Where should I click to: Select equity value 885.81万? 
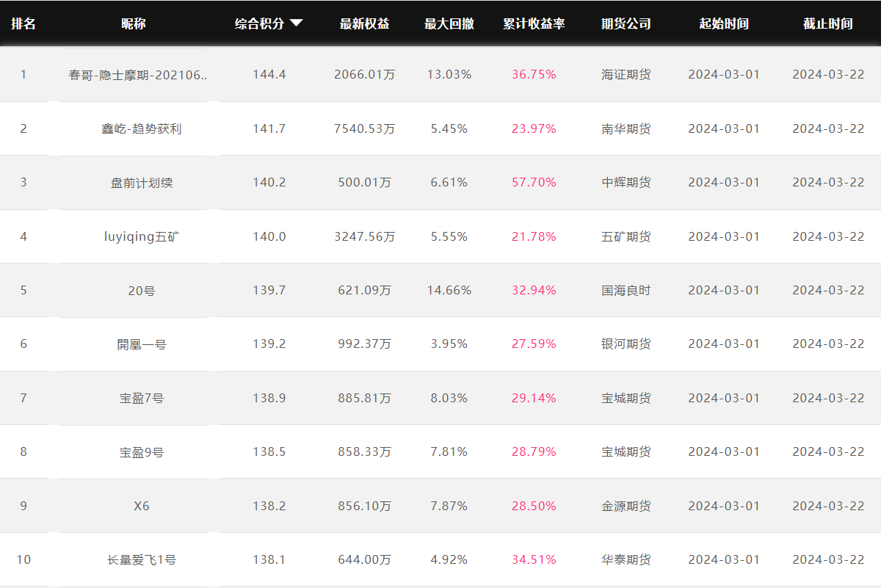365,398
